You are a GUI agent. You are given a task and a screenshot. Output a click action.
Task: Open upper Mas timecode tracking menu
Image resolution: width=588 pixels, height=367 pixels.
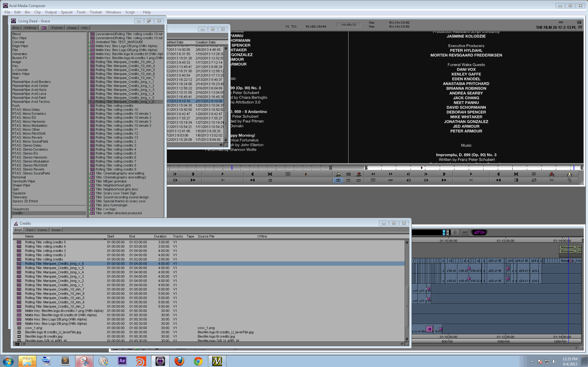pos(372,23)
